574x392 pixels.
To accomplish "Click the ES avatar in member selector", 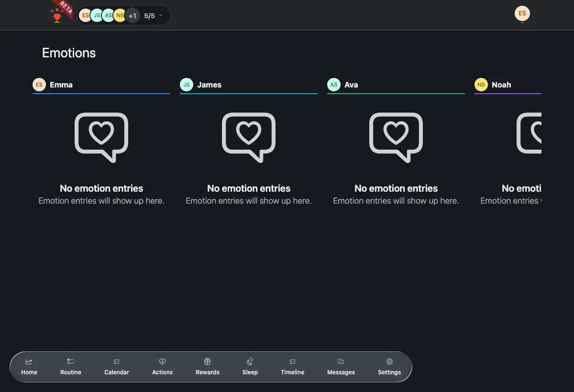I will [x=85, y=15].
